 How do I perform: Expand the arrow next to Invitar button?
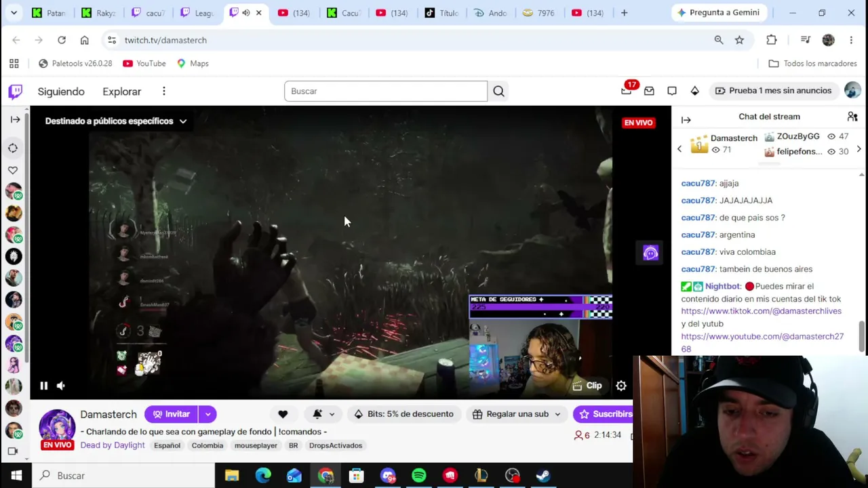(208, 414)
